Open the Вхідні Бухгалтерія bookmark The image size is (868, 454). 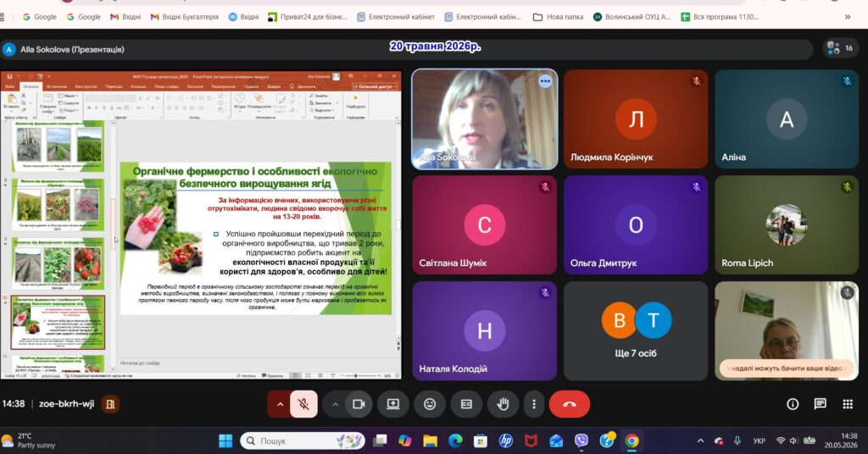[x=184, y=17]
